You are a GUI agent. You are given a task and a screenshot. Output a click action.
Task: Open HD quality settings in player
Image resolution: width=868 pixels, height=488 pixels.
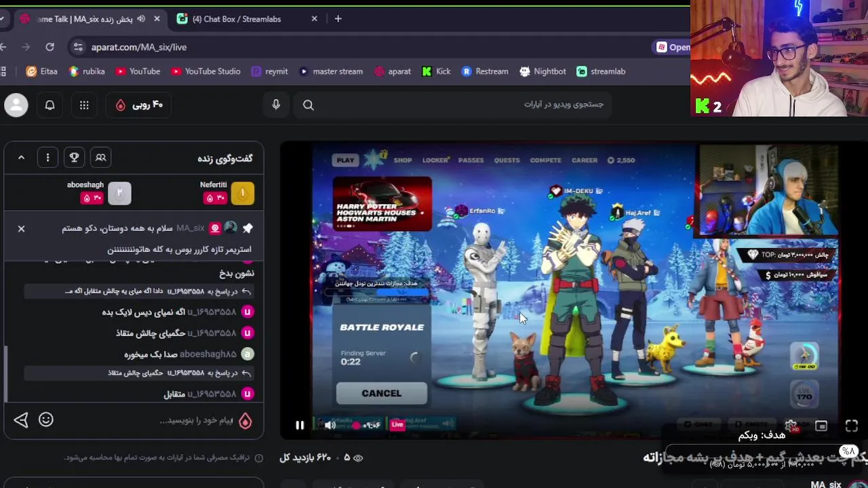coord(791,426)
